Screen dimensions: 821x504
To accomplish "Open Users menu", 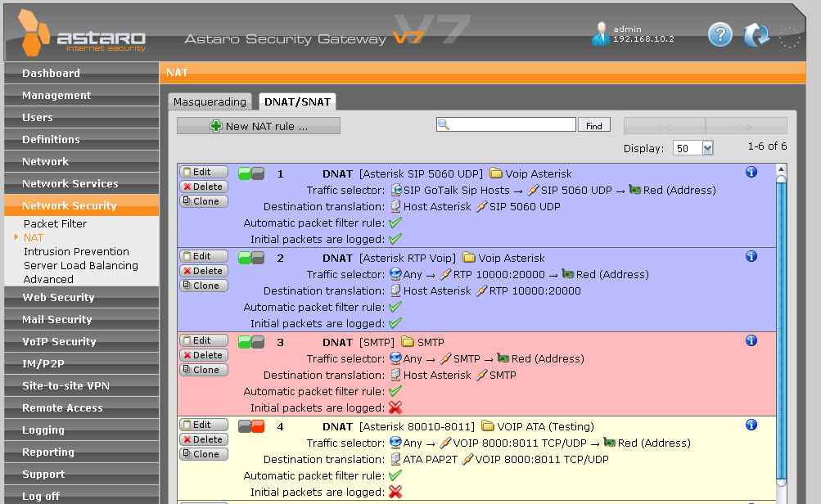I will tap(82, 117).
